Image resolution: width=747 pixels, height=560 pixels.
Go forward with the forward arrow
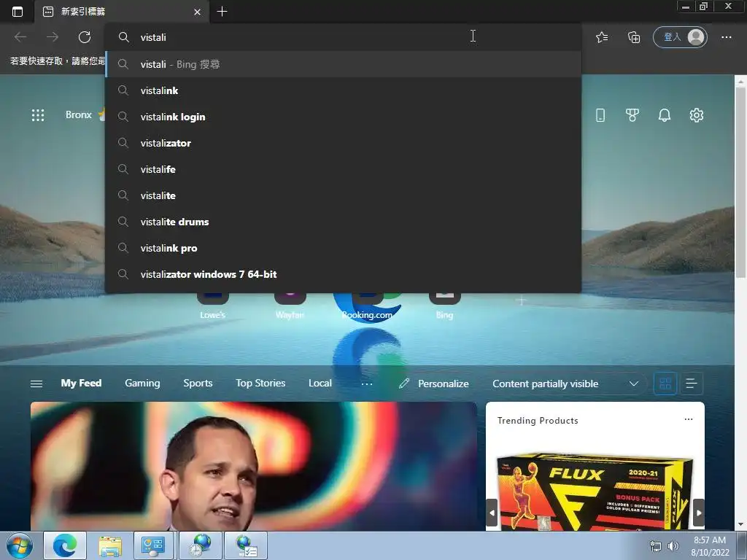click(x=53, y=37)
